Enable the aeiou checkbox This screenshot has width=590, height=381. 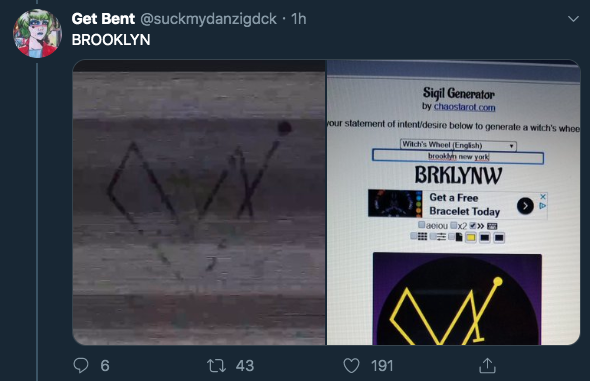pos(422,225)
